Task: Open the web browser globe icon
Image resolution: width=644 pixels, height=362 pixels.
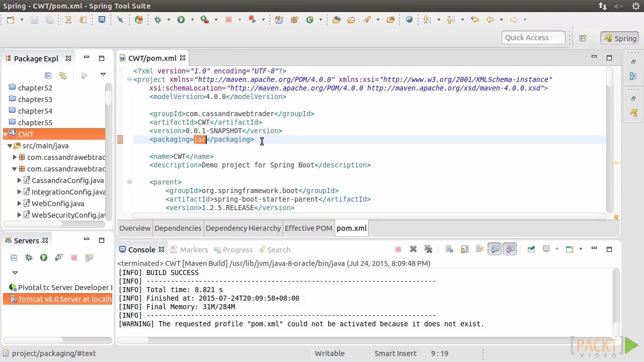Action: [409, 20]
